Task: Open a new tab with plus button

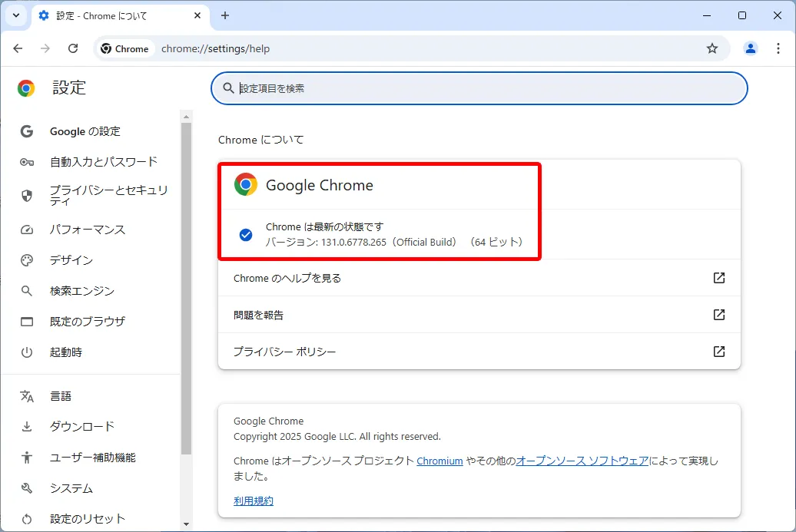Action: [225, 15]
